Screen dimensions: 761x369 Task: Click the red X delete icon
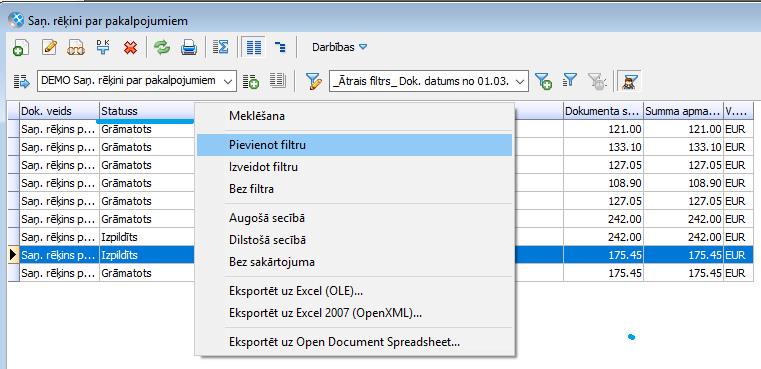click(130, 48)
